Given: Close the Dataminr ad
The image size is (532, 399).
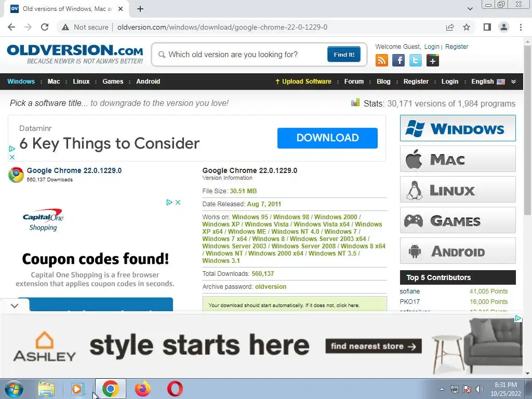Looking at the screenshot, I should click(12, 157).
